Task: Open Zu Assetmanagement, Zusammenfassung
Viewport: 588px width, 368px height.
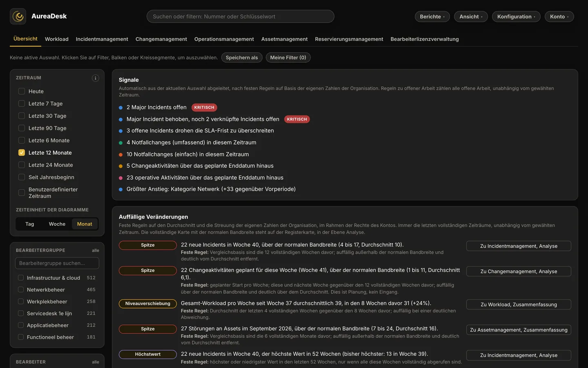Action: [519, 330]
